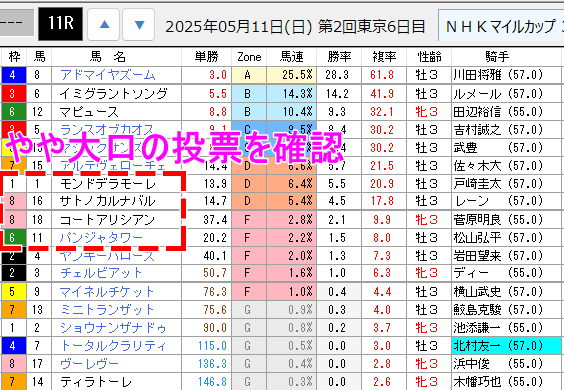Click the down arrow race button

click(x=139, y=24)
